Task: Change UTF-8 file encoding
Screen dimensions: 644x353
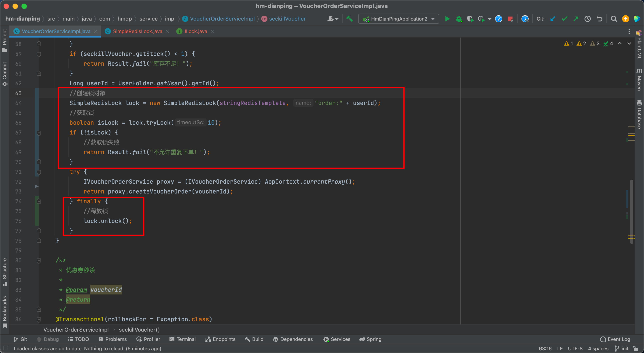Action: click(x=575, y=349)
